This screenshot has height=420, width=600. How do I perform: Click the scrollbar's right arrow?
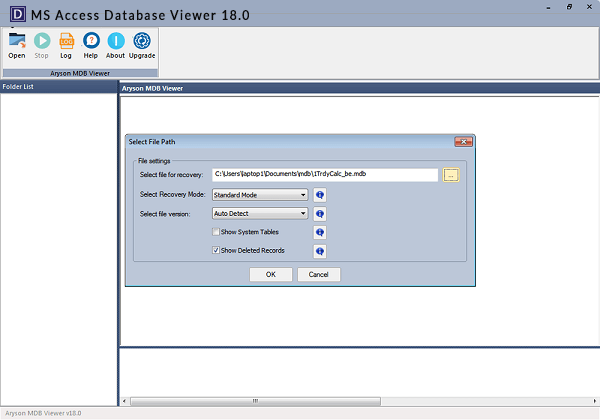click(x=595, y=401)
